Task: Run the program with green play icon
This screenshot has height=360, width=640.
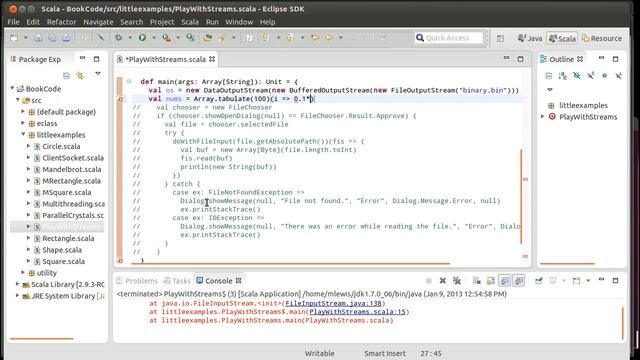Action: pyautogui.click(x=142, y=38)
